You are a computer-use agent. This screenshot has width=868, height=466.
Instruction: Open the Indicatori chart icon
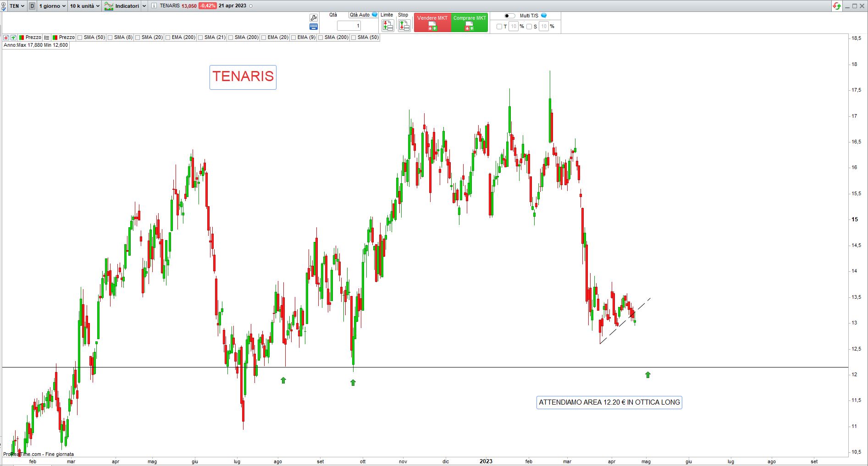click(x=109, y=6)
